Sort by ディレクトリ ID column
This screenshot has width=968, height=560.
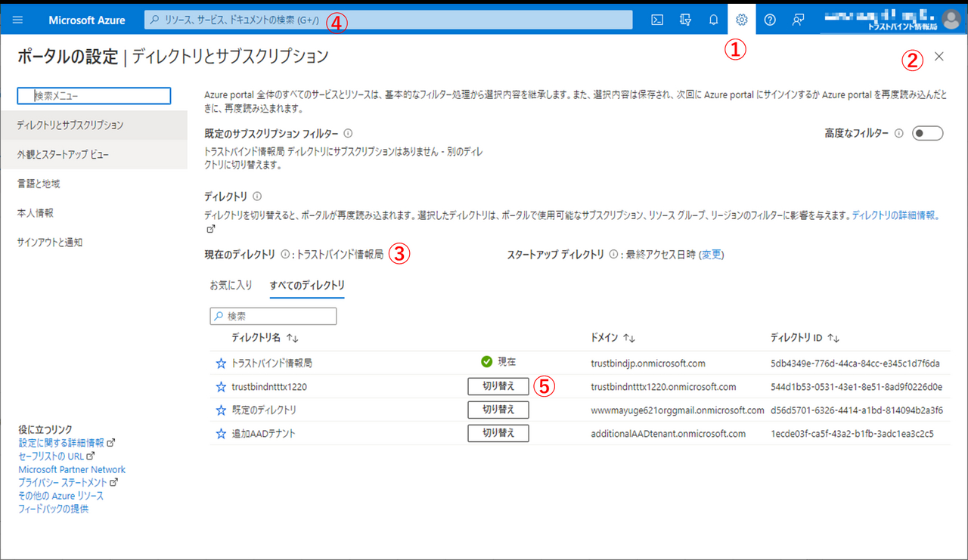point(805,338)
